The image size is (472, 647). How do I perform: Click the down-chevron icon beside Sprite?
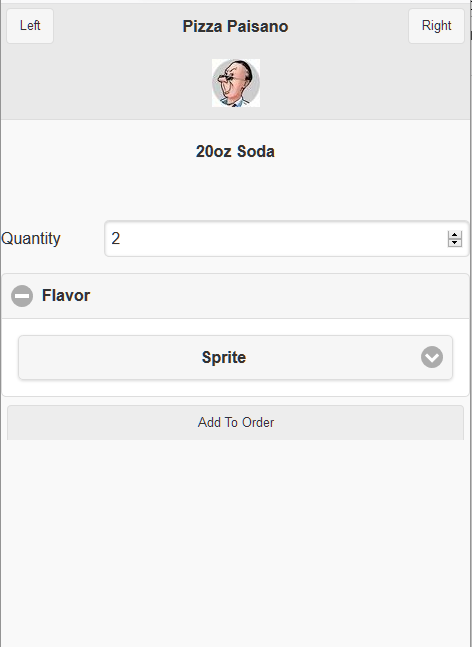(x=432, y=357)
